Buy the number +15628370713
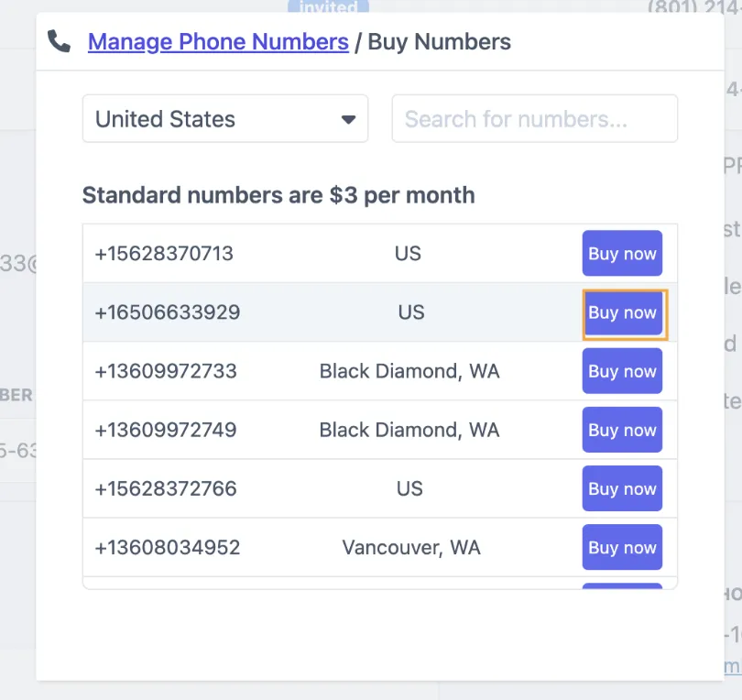742x700 pixels. (622, 254)
